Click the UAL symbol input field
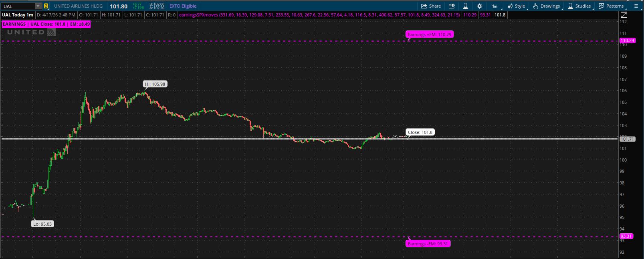This screenshot has width=644, height=259. (18, 6)
